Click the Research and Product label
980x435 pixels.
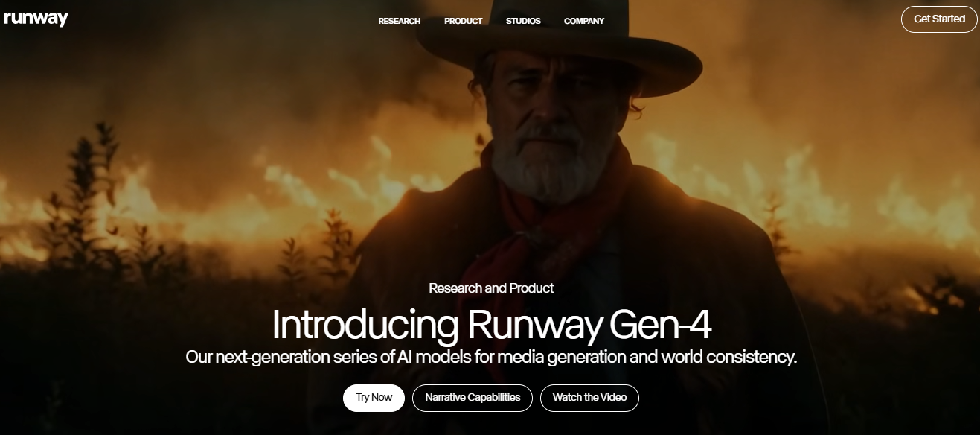491,288
